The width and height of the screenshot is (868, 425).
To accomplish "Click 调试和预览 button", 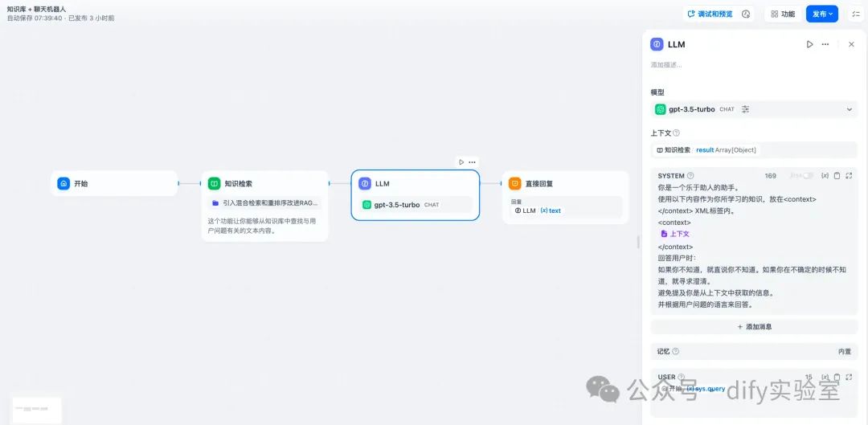I will point(710,14).
